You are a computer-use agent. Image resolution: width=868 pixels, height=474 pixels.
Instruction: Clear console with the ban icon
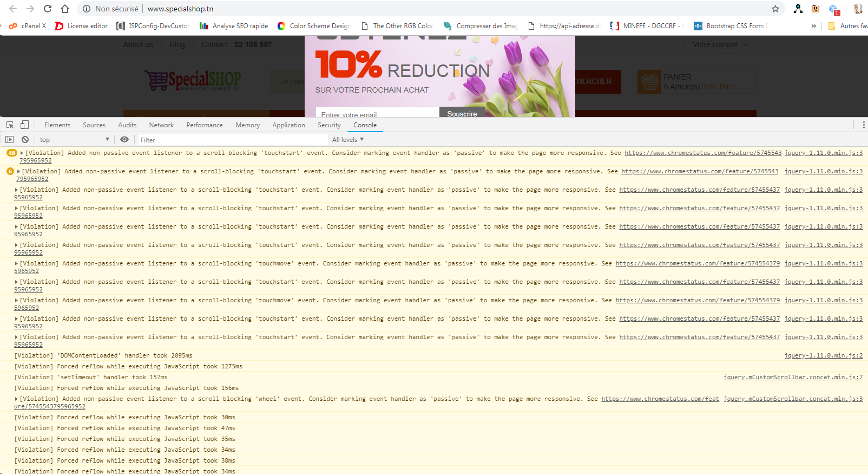pyautogui.click(x=25, y=140)
